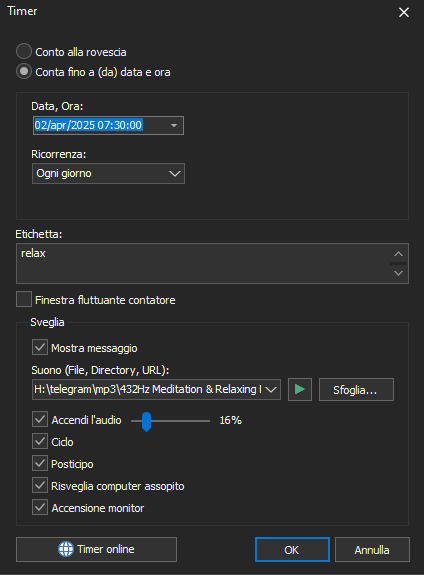
Task: Confirm the timer with OK
Action: [x=292, y=549]
